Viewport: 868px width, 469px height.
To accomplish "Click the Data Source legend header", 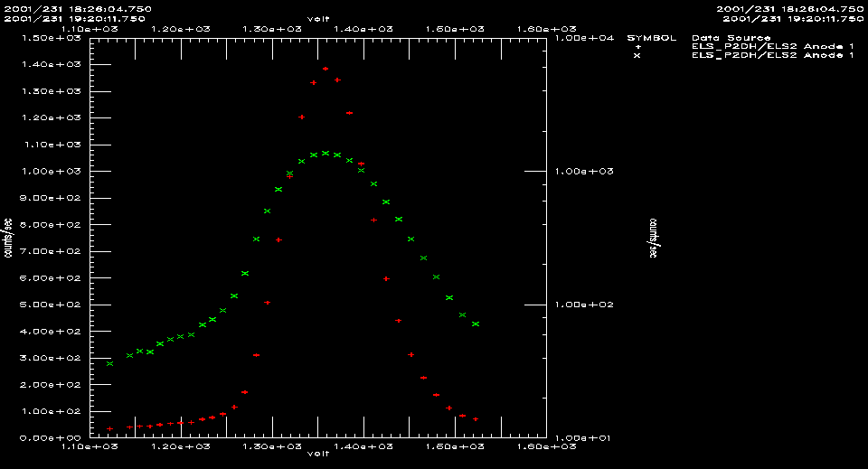I will tap(731, 38).
